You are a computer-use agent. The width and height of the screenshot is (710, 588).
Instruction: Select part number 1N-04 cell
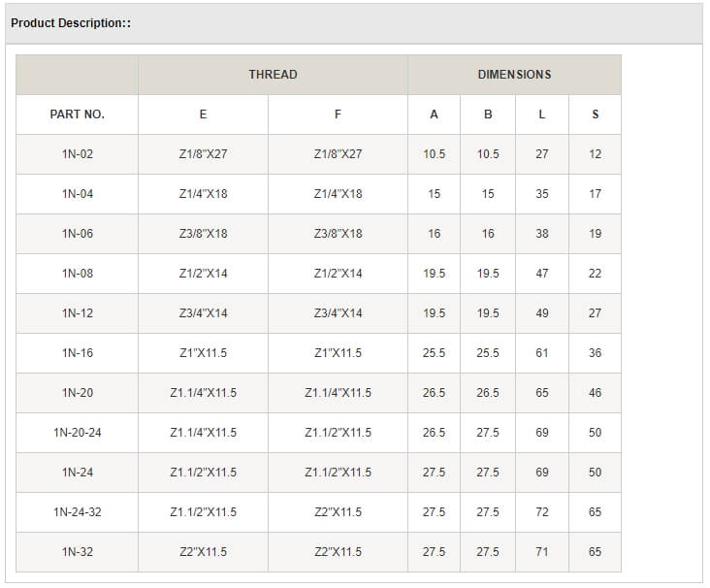(77, 194)
